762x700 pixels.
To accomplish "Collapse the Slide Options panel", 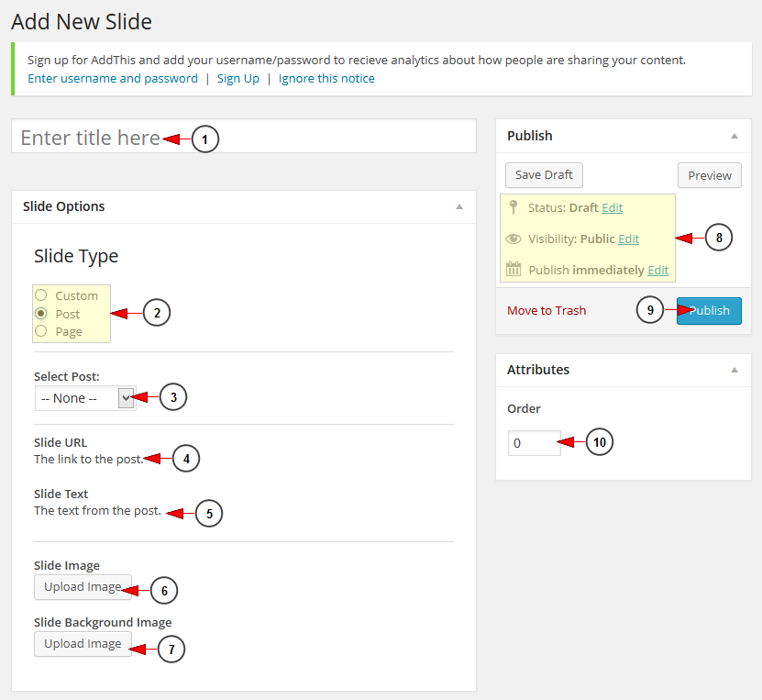I will pos(459,206).
